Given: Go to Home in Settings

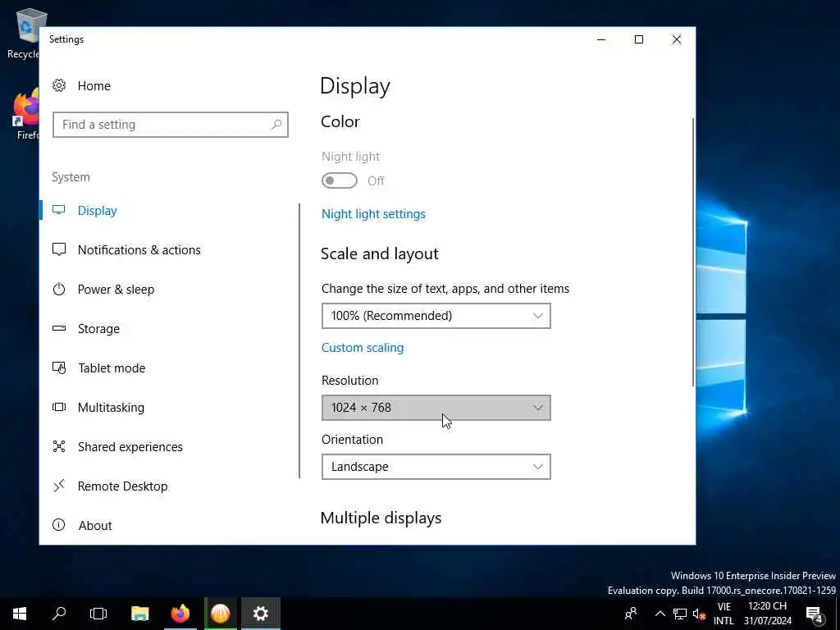Looking at the screenshot, I should (x=94, y=85).
